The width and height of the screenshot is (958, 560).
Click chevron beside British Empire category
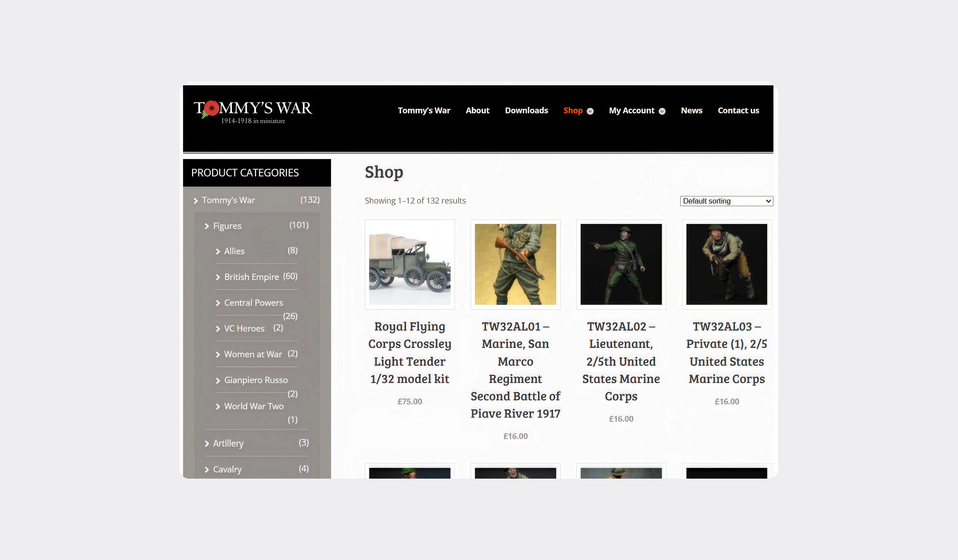[218, 277]
